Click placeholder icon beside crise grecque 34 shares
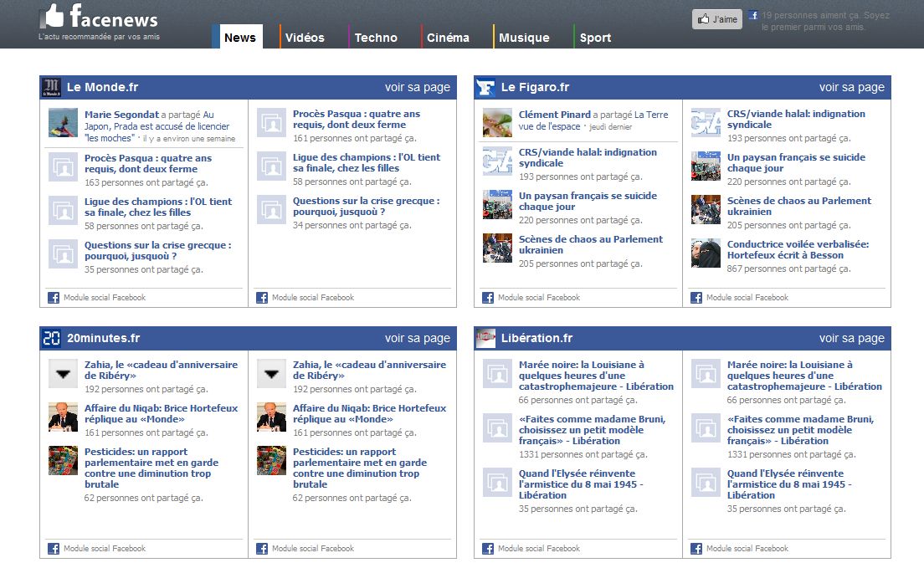The width and height of the screenshot is (924, 568). [272, 210]
